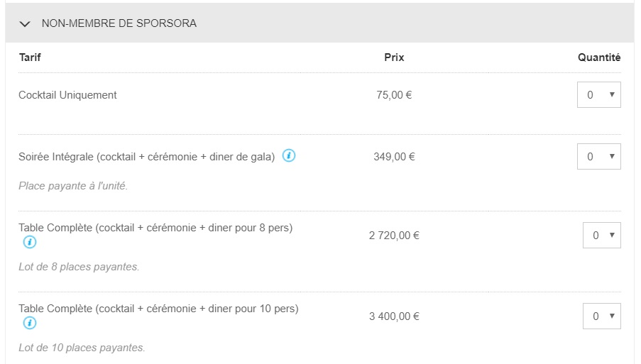
Task: Open quantity dropdown for Cocktail Uniquement
Action: [x=598, y=95]
